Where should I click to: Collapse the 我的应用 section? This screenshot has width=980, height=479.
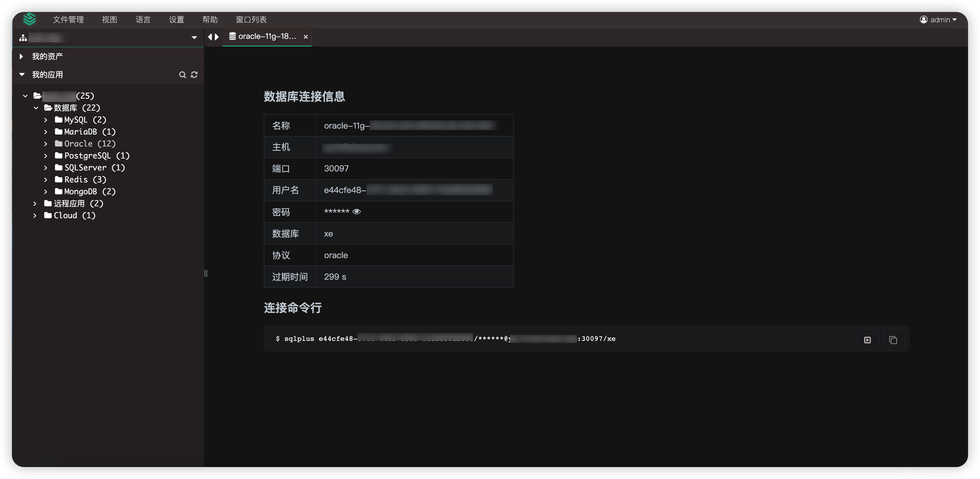[x=22, y=74]
